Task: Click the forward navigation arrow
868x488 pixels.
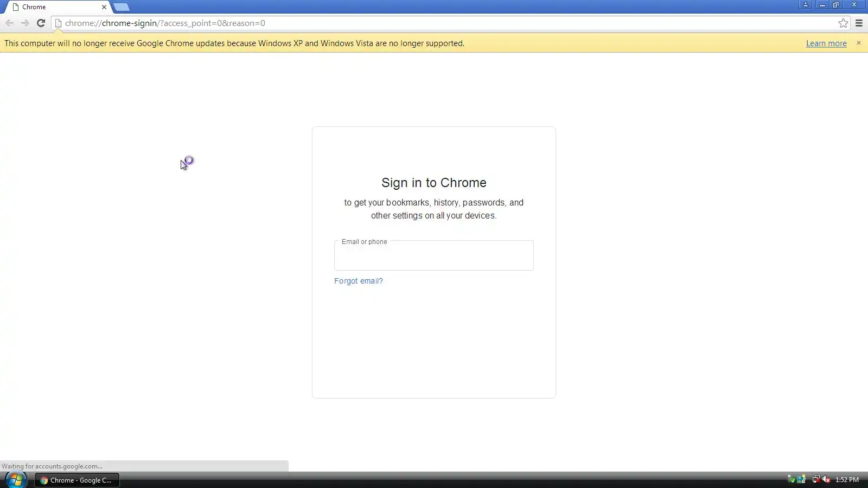Action: click(x=25, y=23)
